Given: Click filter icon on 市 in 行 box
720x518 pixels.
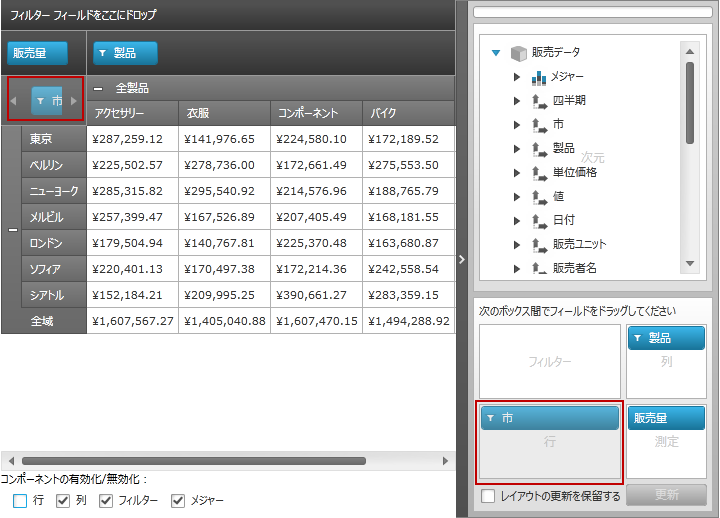Looking at the screenshot, I should click(x=491, y=418).
